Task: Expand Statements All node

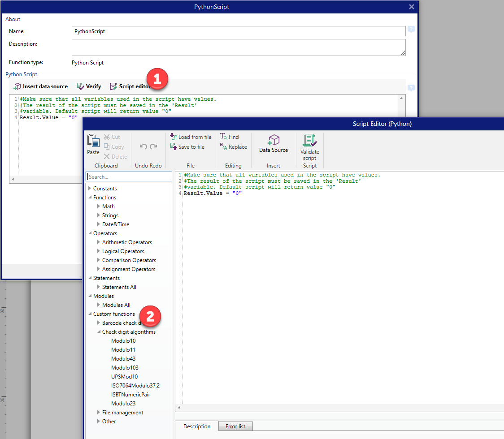Action: coord(99,287)
